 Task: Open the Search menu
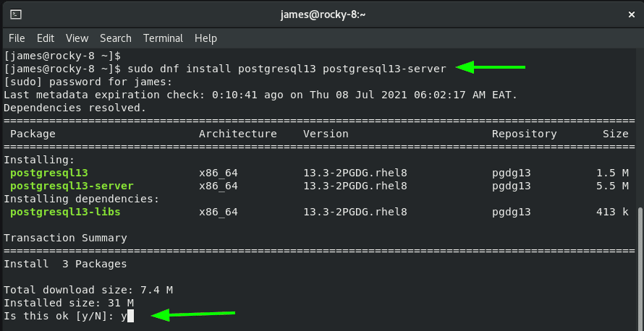pyautogui.click(x=115, y=38)
